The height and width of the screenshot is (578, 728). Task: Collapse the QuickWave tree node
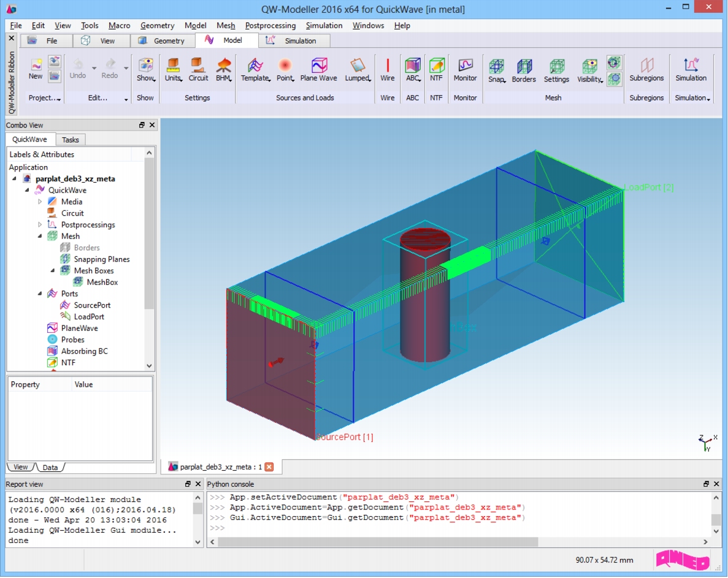point(27,190)
